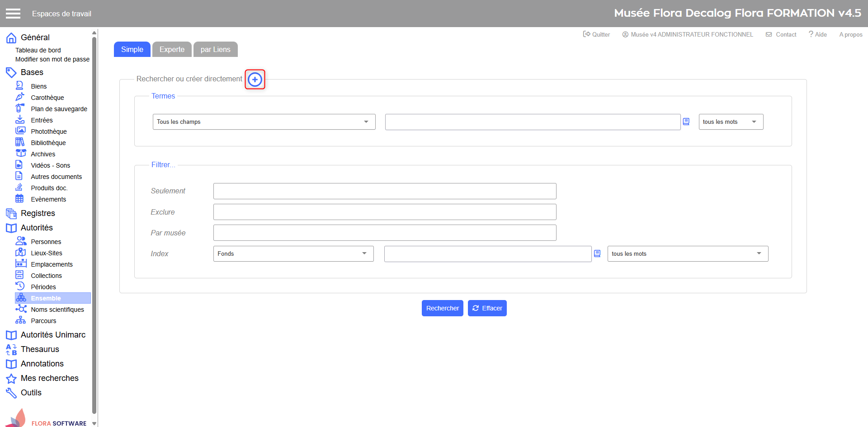The width and height of the screenshot is (868, 427).
Task: Open the tous les mots dropdown in Termes
Action: pyautogui.click(x=731, y=122)
